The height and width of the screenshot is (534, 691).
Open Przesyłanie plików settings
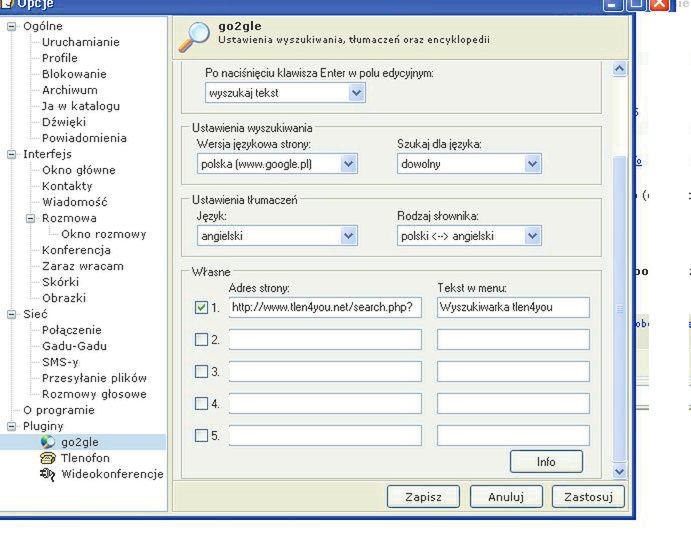click(94, 378)
